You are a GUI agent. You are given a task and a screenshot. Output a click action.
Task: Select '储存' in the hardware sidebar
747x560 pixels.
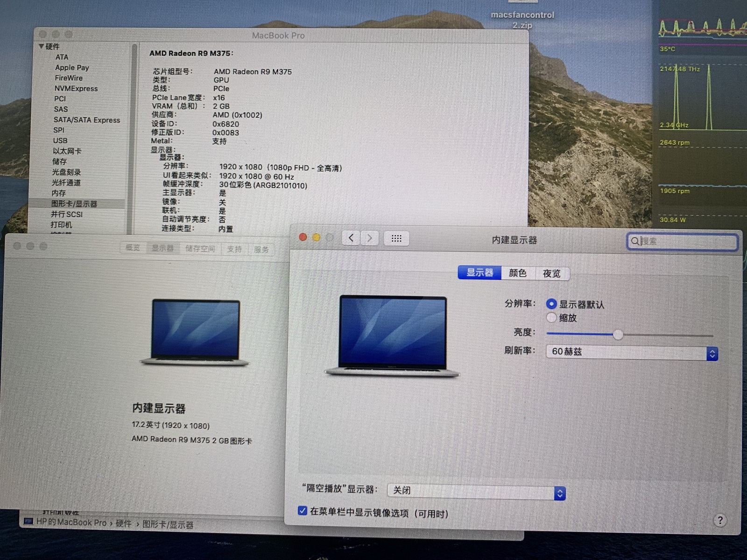tap(59, 161)
